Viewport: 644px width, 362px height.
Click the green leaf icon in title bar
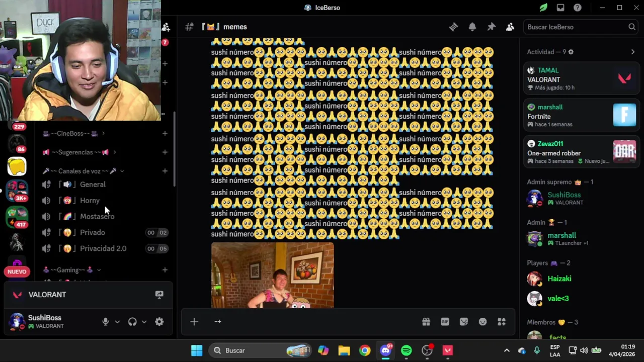tap(543, 8)
